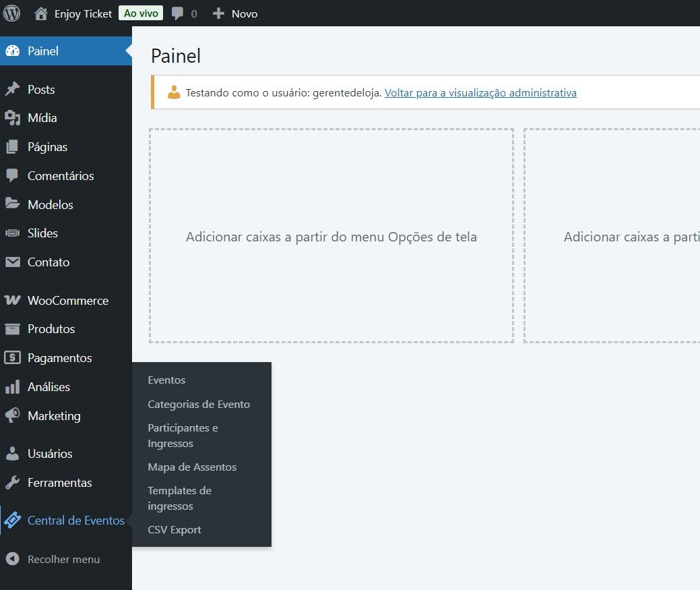This screenshot has height=590, width=700.
Task: Click Voltar para a visualização administrativa link
Action: [x=480, y=93]
